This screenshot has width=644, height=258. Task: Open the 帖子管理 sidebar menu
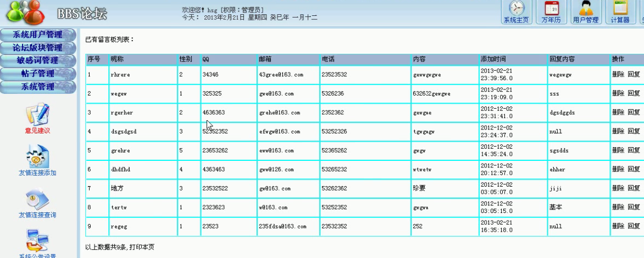[37, 74]
